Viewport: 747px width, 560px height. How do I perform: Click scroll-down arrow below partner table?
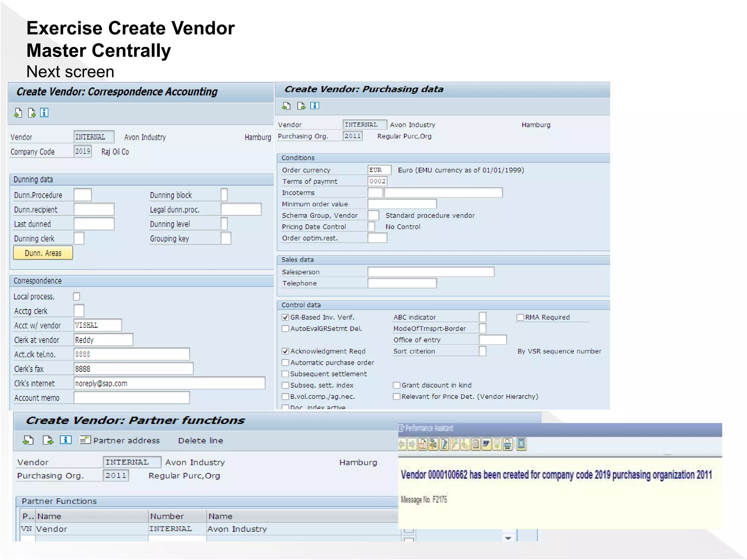tap(508, 538)
